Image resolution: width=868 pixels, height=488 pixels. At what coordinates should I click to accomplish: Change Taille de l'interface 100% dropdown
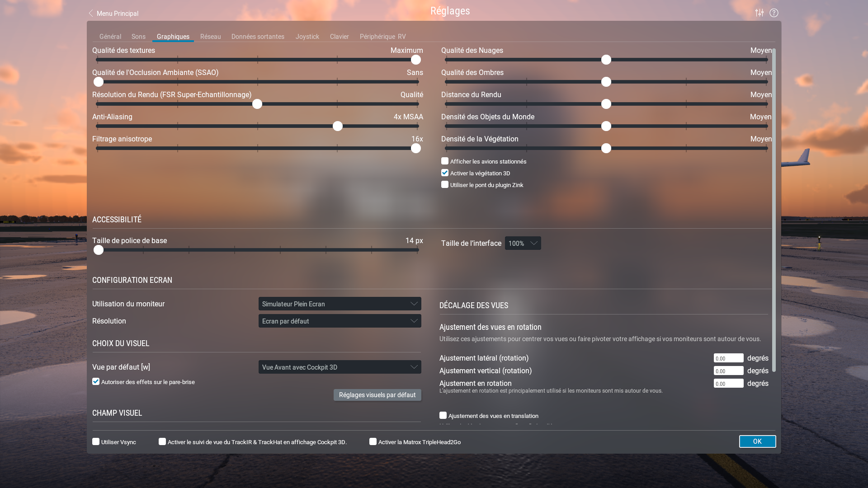click(x=523, y=244)
